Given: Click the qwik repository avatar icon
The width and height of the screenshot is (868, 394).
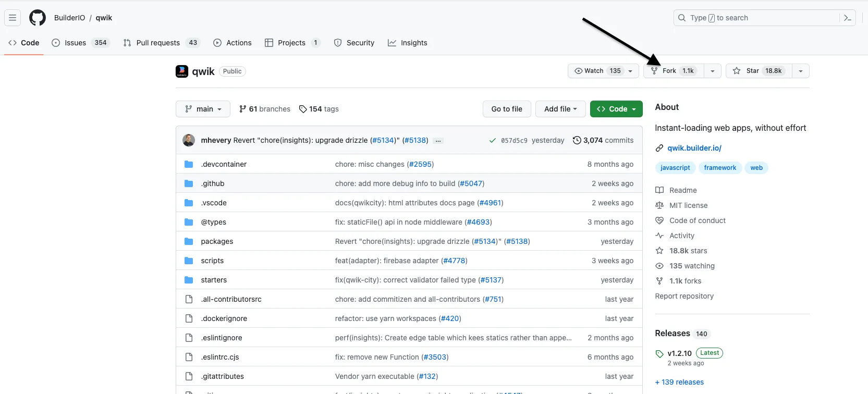Looking at the screenshot, I should point(182,71).
